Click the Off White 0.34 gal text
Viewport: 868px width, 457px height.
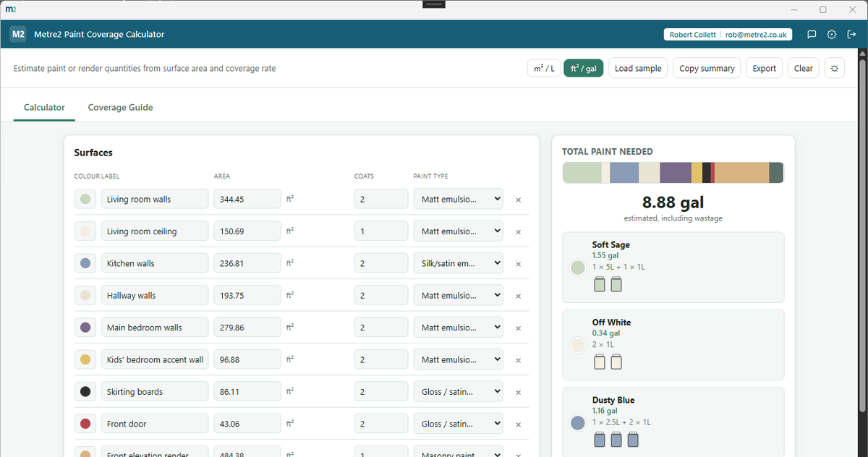(605, 333)
